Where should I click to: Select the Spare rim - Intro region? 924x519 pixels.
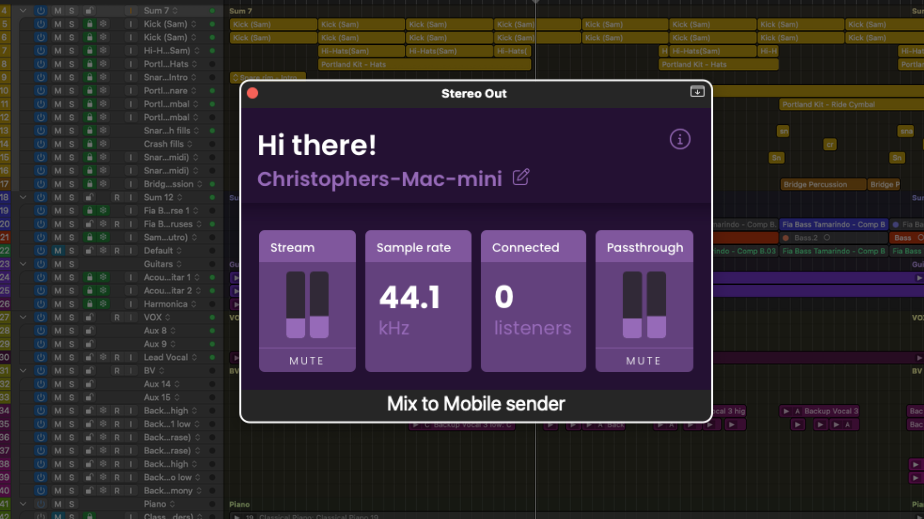[x=268, y=76]
